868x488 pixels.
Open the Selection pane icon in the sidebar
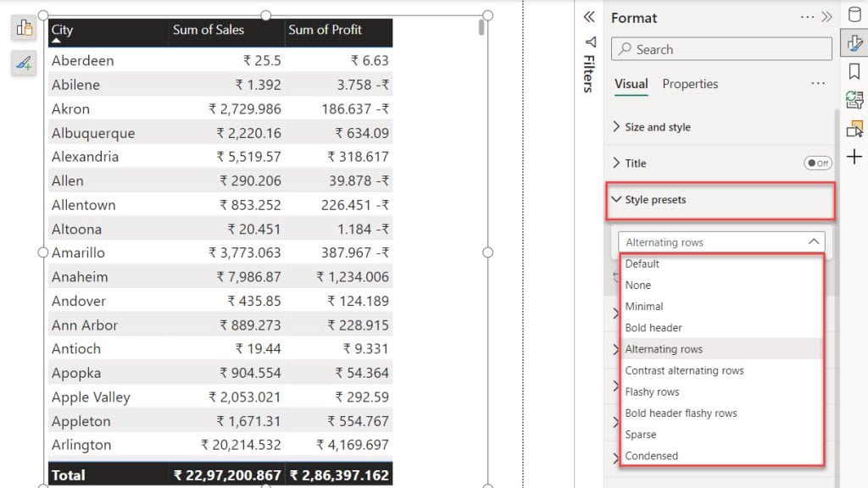(854, 129)
